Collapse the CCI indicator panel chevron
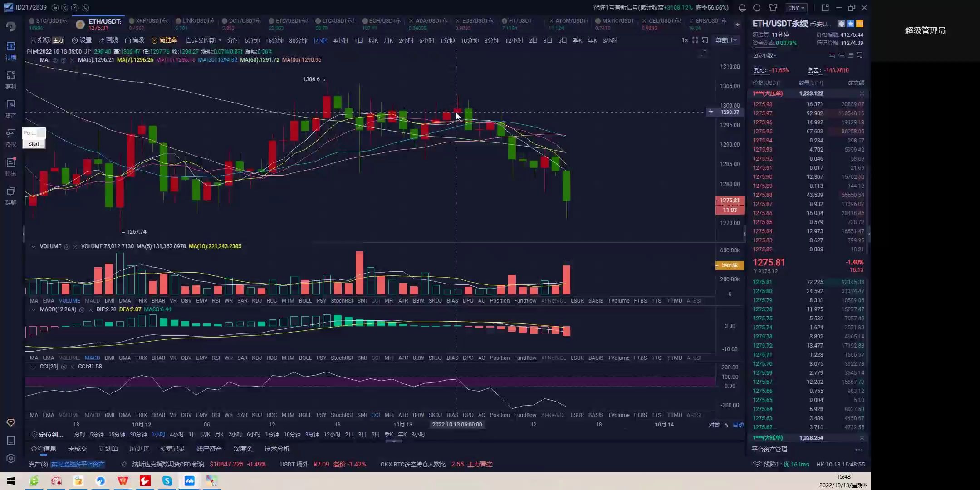 pyautogui.click(x=33, y=367)
